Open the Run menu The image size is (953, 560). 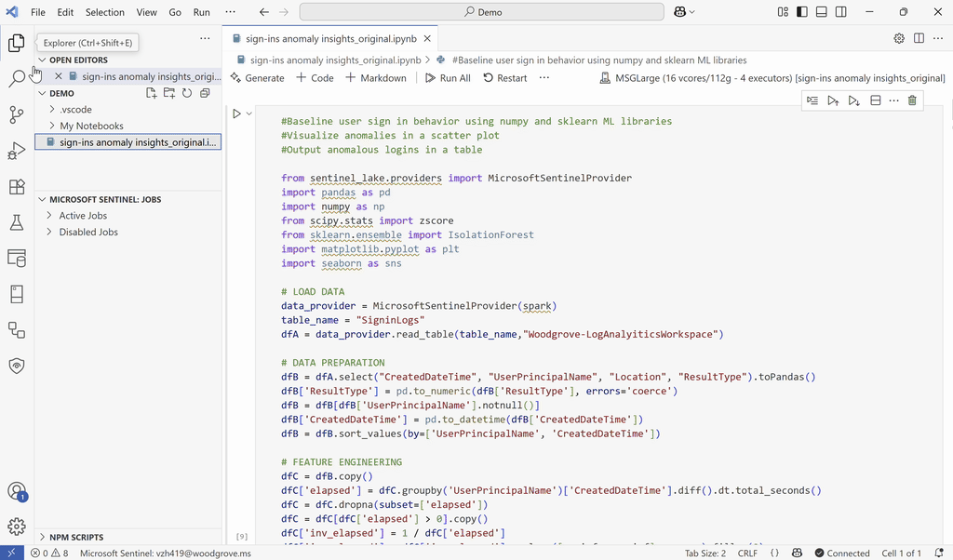(x=202, y=11)
